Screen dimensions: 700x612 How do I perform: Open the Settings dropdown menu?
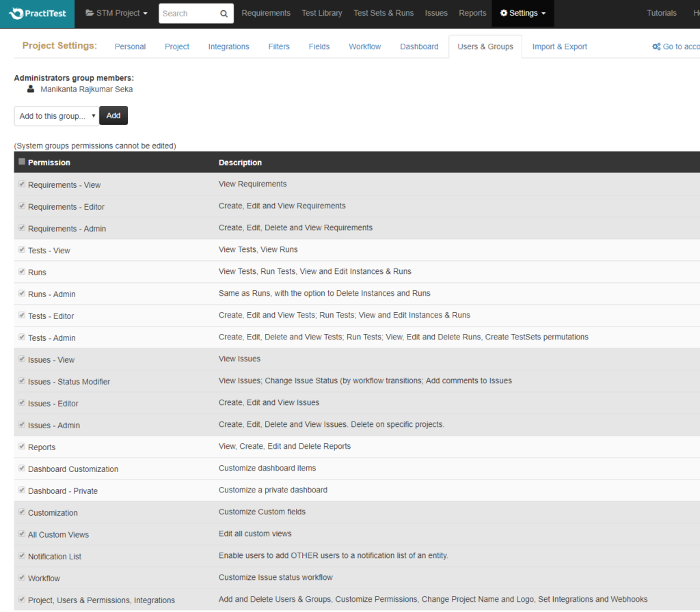(x=522, y=13)
